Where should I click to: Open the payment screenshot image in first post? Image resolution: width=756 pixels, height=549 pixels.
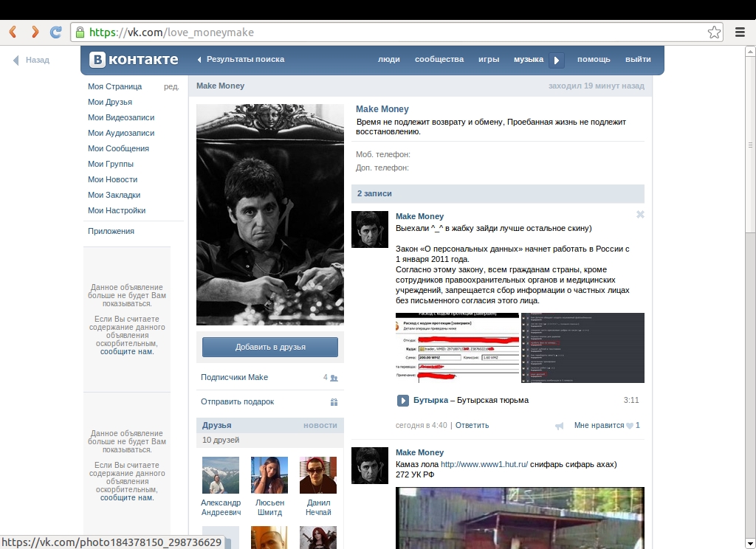(x=457, y=348)
